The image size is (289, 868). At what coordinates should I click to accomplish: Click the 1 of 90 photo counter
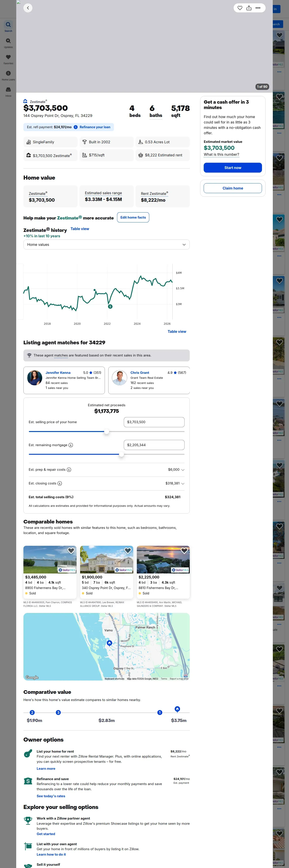(262, 87)
